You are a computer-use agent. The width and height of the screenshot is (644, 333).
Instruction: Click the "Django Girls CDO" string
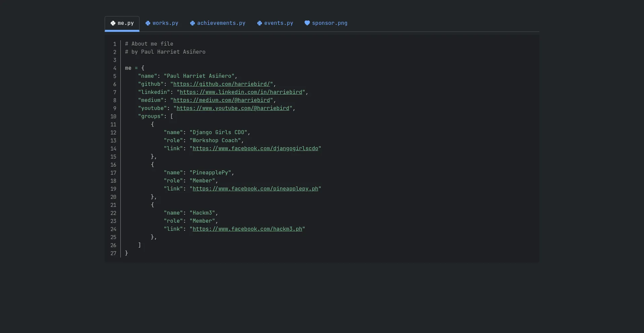click(x=219, y=132)
